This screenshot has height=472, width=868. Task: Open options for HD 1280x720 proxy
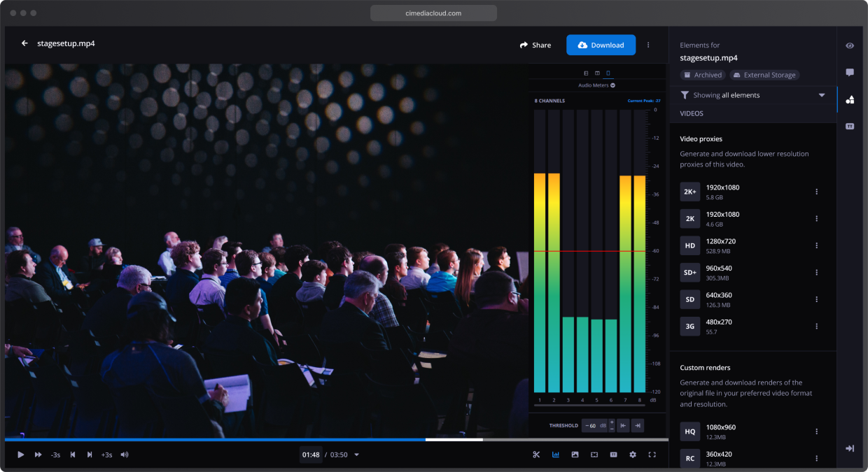click(816, 245)
